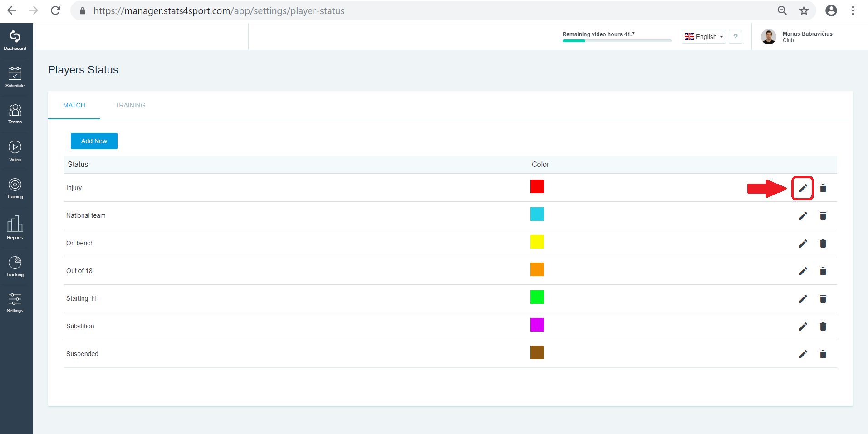Click the browser address bar URL

(x=219, y=10)
